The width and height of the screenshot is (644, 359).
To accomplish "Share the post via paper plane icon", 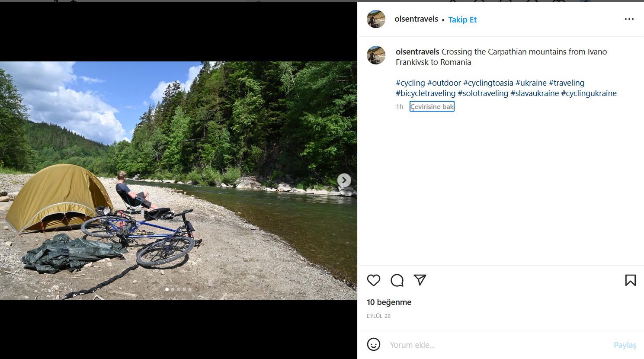I will 420,280.
